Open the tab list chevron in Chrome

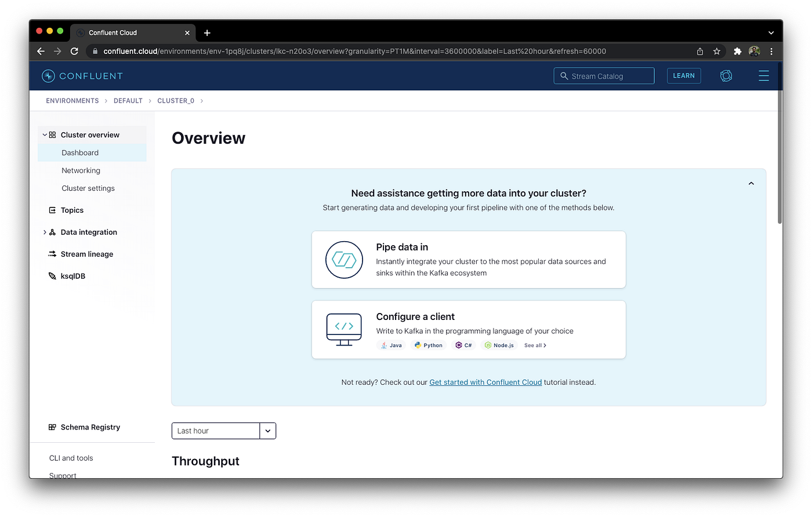[x=771, y=33]
